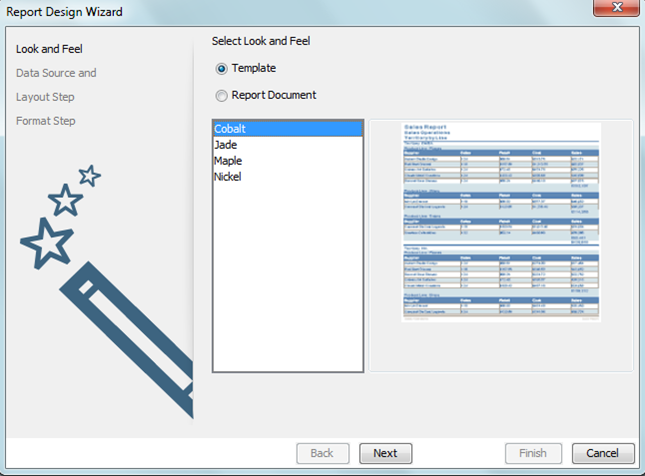Switch to the Format Step
Screen dimensions: 645x476
[46, 121]
